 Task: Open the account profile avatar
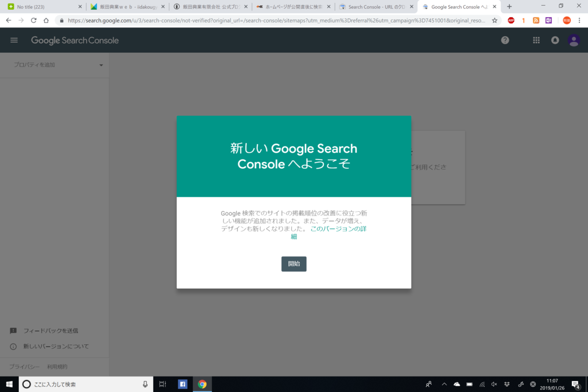click(x=574, y=40)
